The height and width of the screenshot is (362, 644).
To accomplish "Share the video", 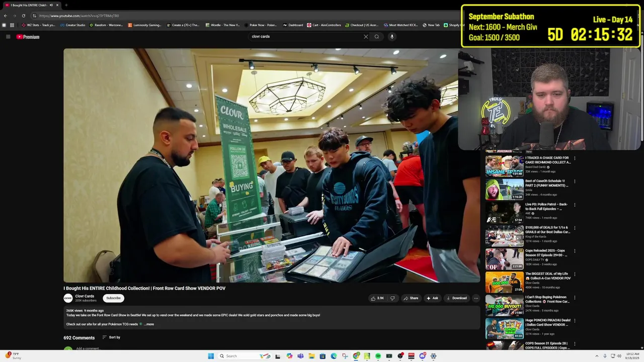I will point(411,298).
